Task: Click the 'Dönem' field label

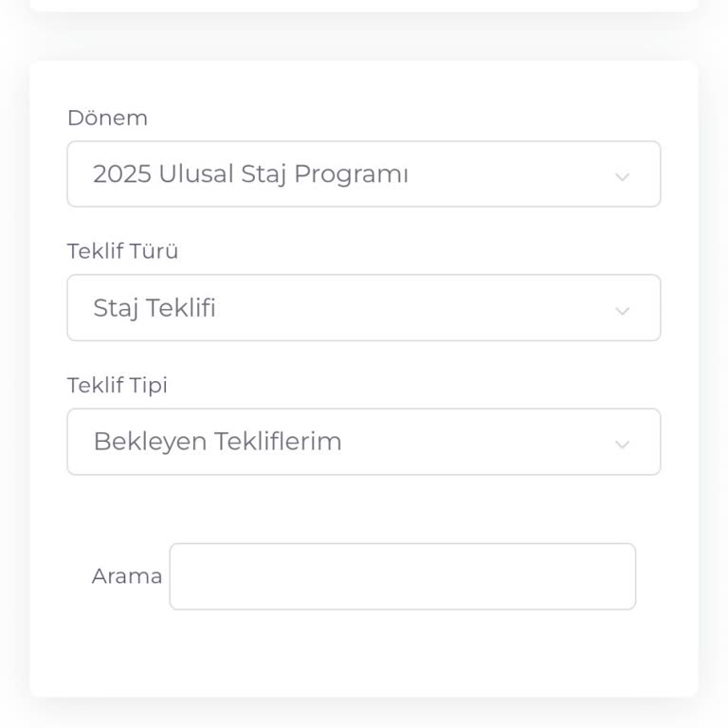Action: tap(107, 118)
